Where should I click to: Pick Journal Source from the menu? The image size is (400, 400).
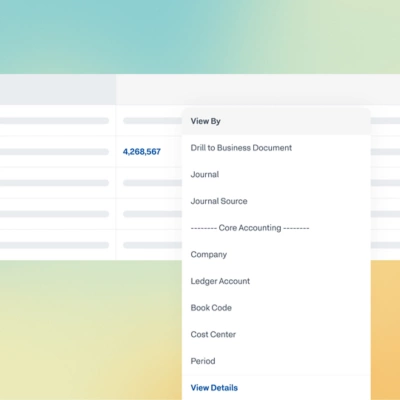pyautogui.click(x=219, y=201)
